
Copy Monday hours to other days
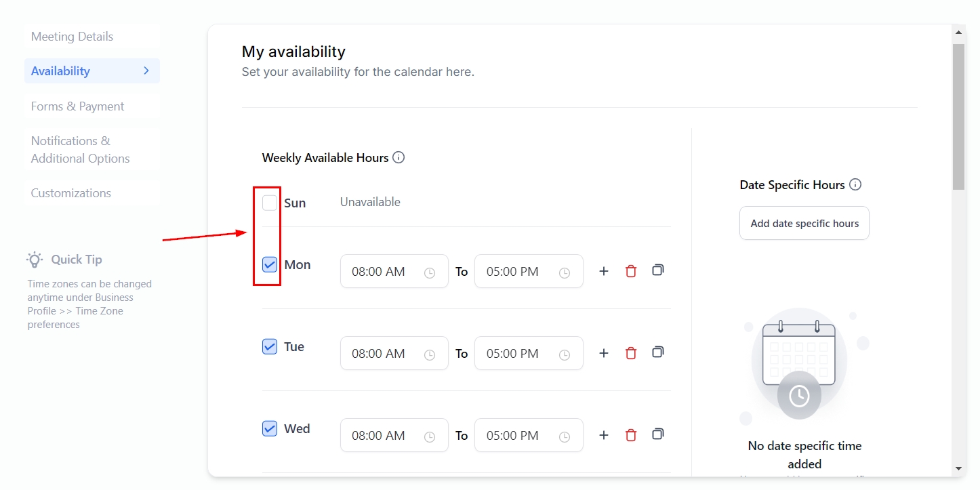pos(657,270)
